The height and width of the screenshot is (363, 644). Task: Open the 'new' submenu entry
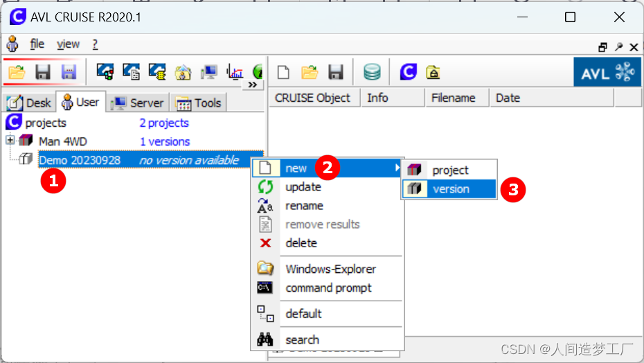coord(328,168)
